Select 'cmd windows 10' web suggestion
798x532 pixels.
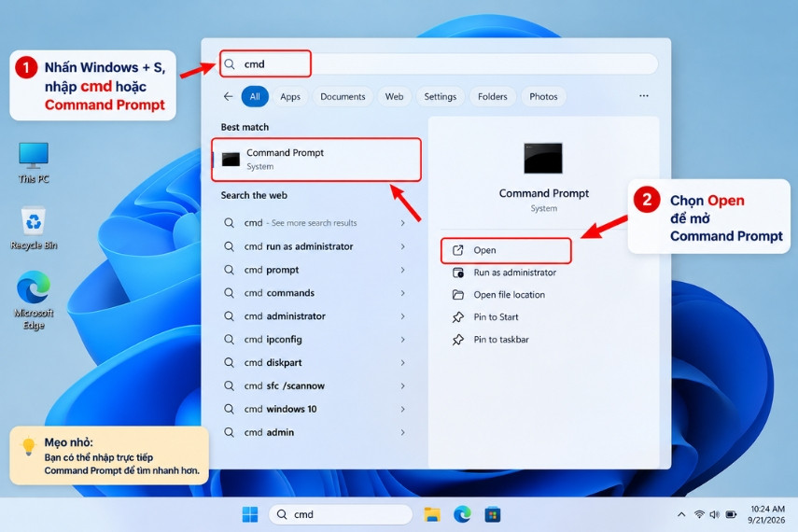[315, 409]
